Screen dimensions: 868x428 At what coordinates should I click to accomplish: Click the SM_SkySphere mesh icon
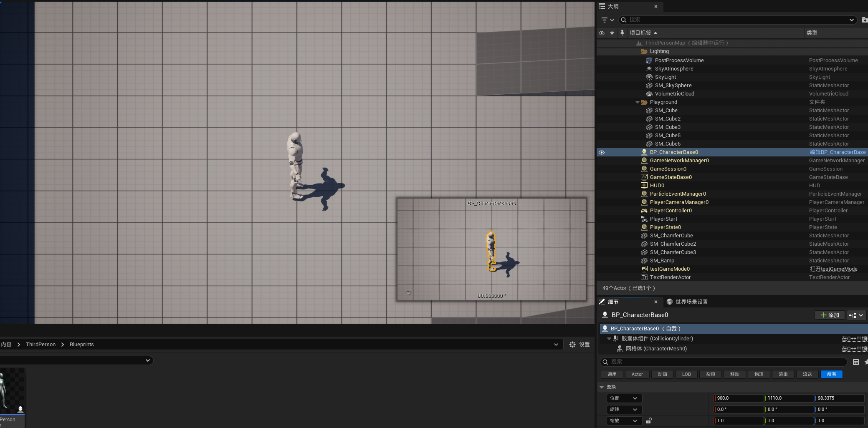(649, 86)
